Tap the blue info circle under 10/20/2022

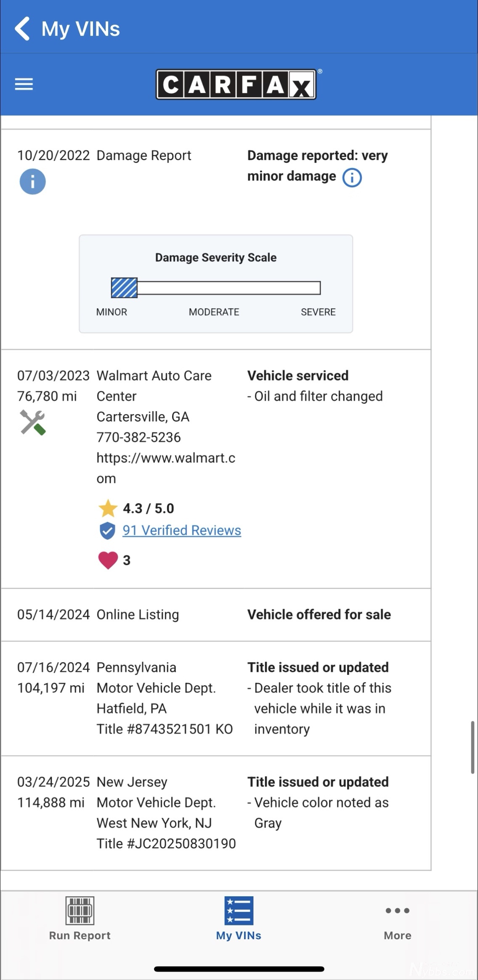pyautogui.click(x=32, y=182)
